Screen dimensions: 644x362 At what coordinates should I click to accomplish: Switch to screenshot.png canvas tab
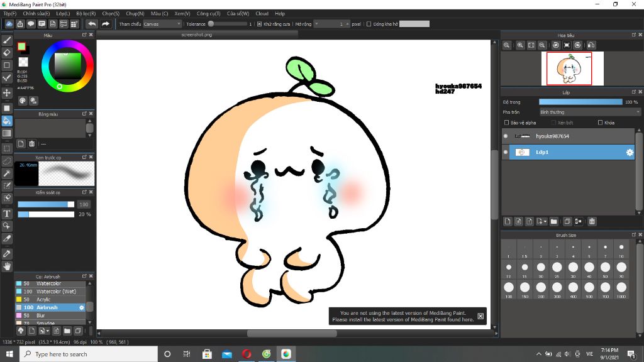click(197, 35)
